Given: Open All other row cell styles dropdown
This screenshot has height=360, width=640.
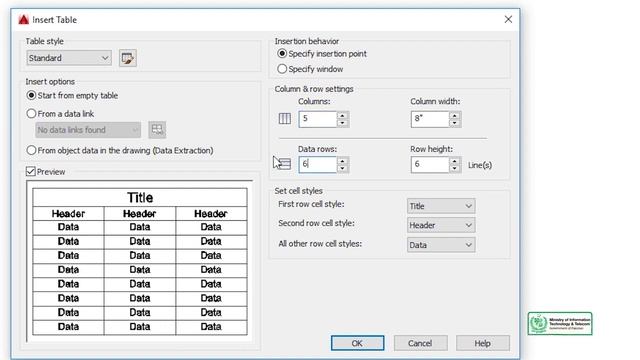Looking at the screenshot, I should [x=441, y=245].
